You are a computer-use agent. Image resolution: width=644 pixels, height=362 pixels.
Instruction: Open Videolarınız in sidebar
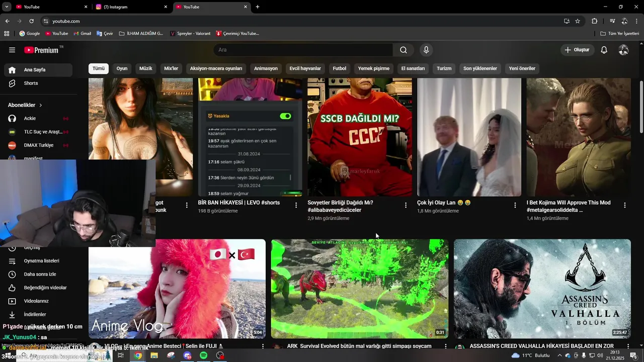click(x=38, y=301)
